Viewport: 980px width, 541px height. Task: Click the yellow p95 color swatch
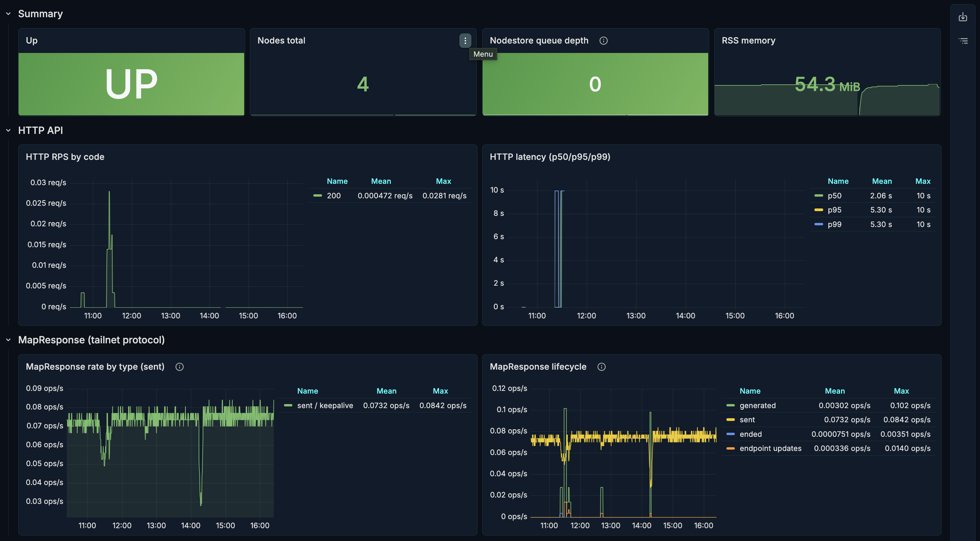click(818, 210)
